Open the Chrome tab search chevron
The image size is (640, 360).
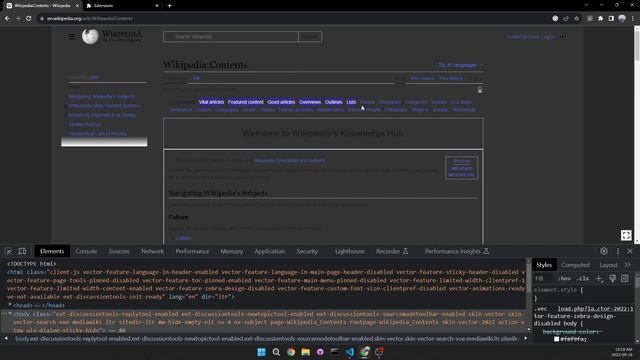(586, 5)
